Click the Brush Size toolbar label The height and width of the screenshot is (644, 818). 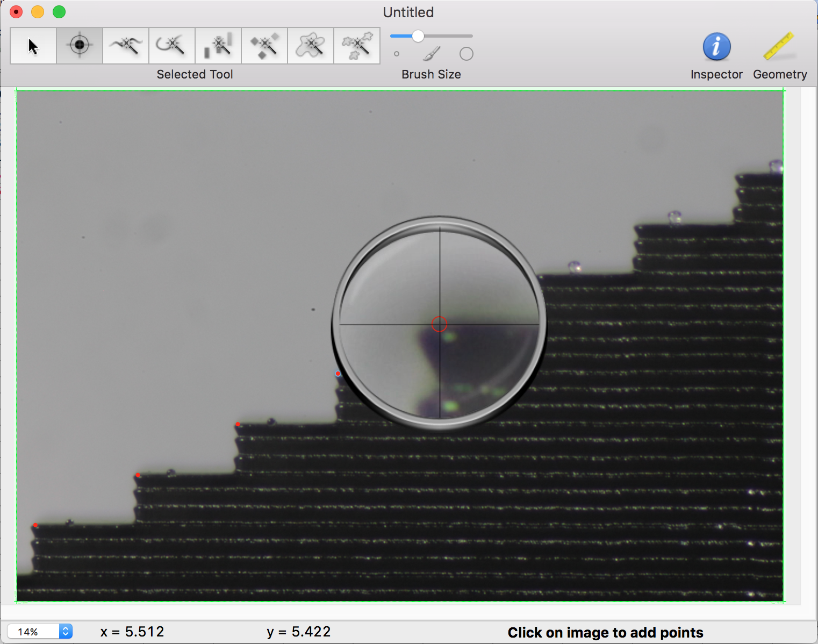click(x=432, y=74)
